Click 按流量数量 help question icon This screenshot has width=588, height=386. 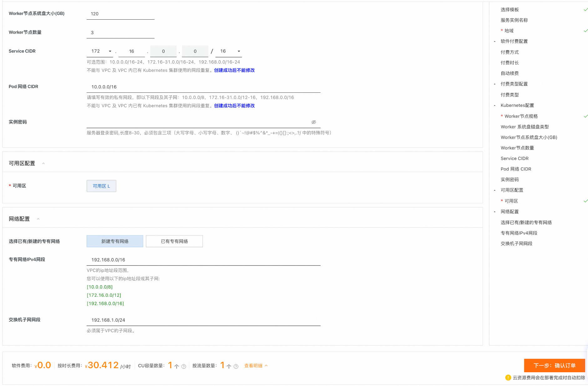[236, 366]
